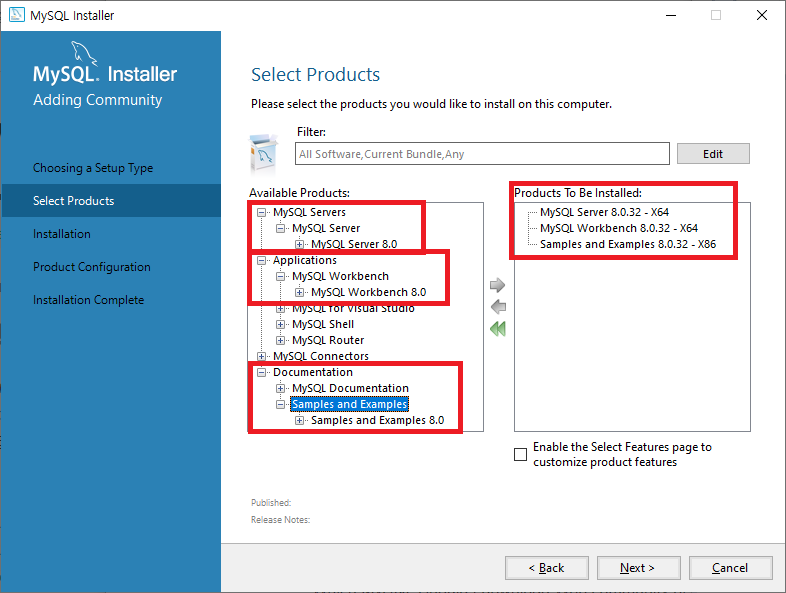Go to the Installation Complete step
Viewport: 786px width, 593px height.
coord(88,300)
